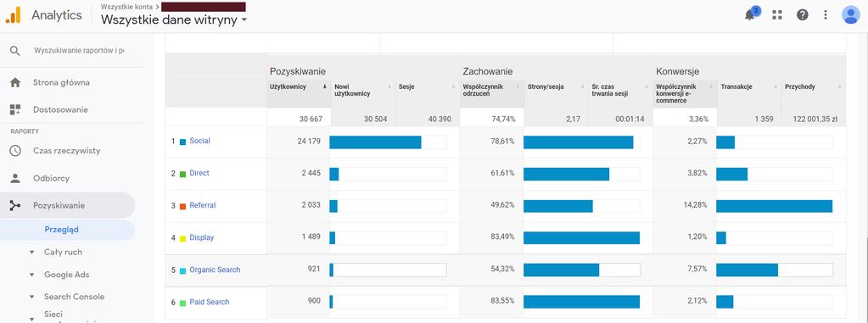Click the Współczynnik konwersji e-commerce header

point(685,94)
